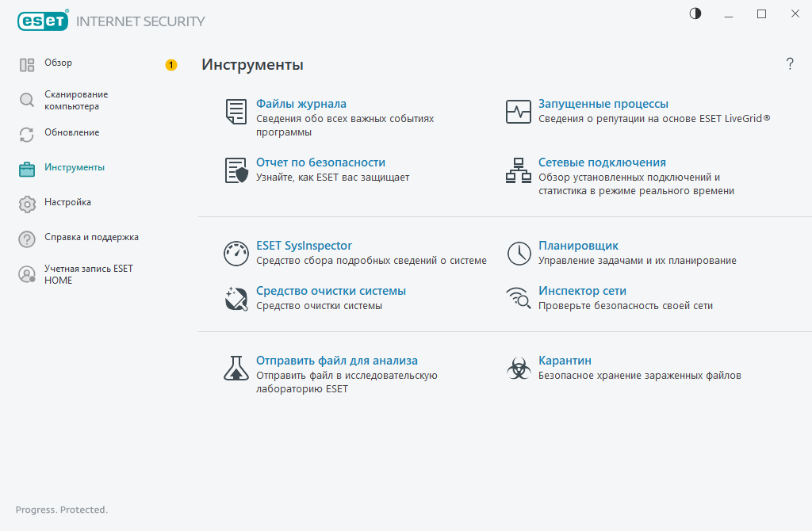Open the Настройка section
This screenshot has width=812, height=531.
(x=68, y=202)
